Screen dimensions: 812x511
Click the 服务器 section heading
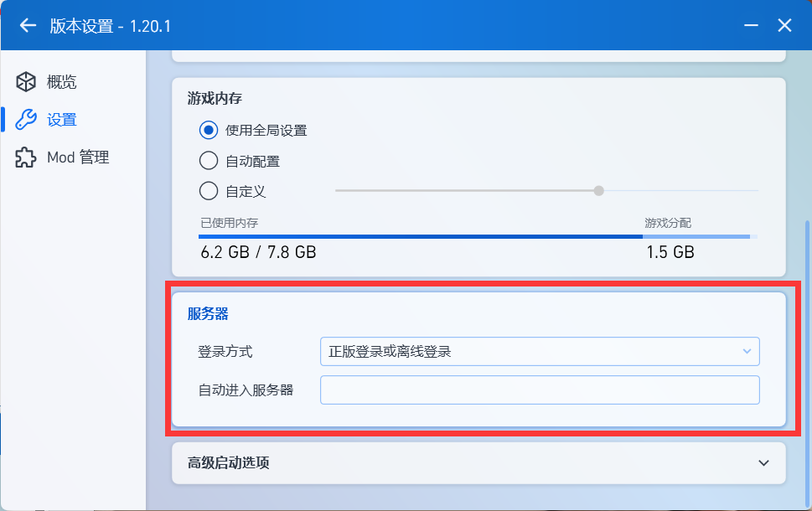(x=208, y=314)
